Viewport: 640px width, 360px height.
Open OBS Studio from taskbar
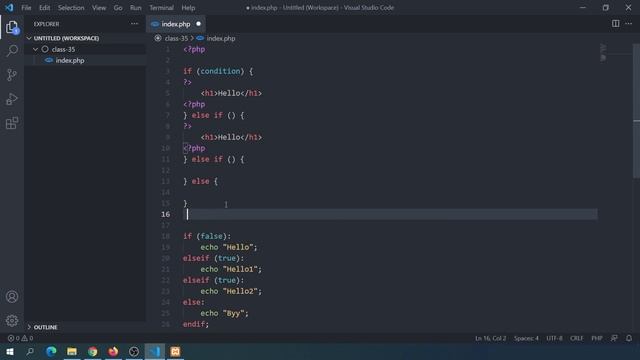coord(134,351)
